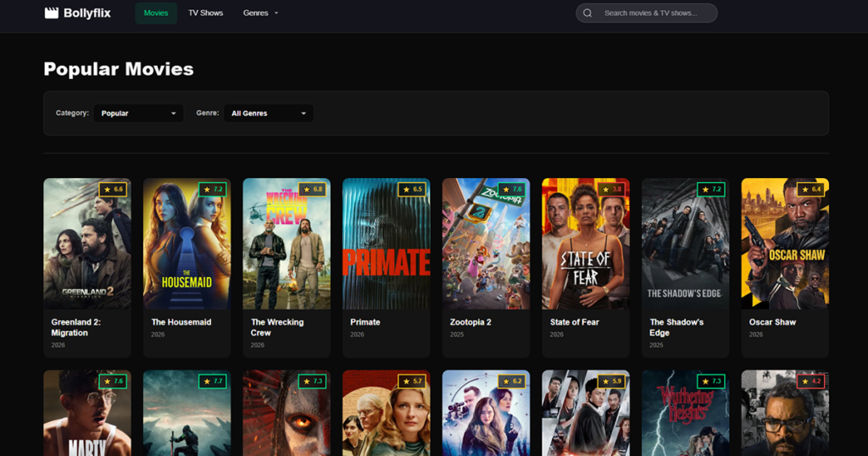This screenshot has width=868, height=456.
Task: Click the 7.2 star badge on The Shadow's Edge
Action: click(x=711, y=189)
